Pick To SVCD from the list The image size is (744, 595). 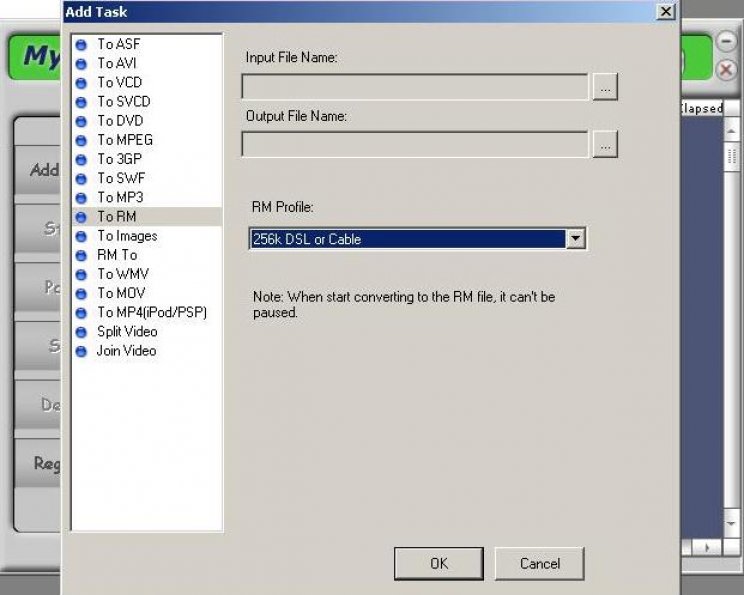pyautogui.click(x=124, y=102)
